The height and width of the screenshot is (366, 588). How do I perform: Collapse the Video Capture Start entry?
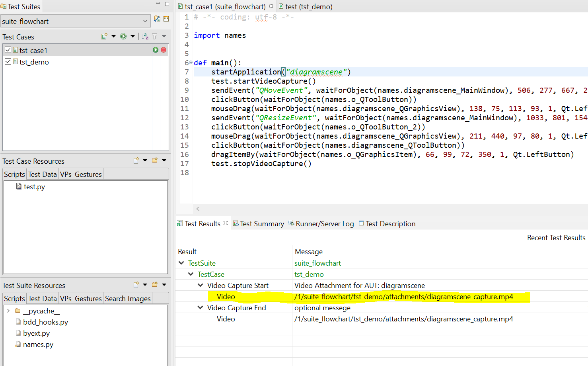201,285
